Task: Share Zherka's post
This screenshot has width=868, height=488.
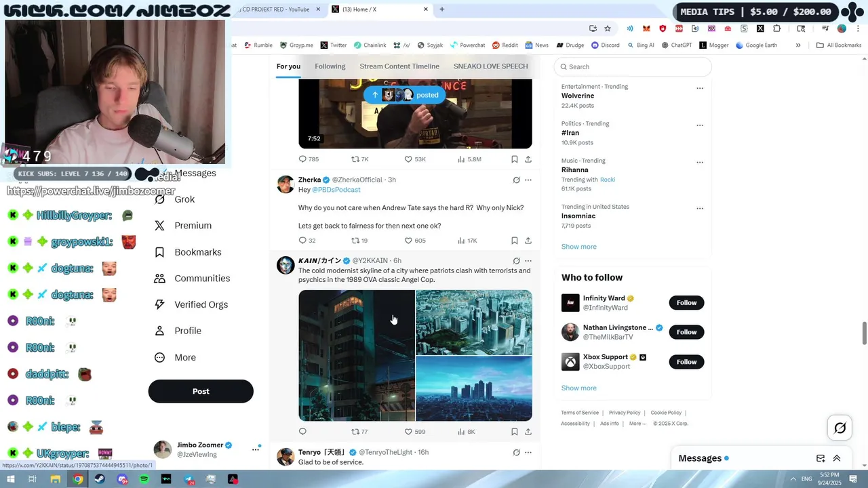Action: 528,241
